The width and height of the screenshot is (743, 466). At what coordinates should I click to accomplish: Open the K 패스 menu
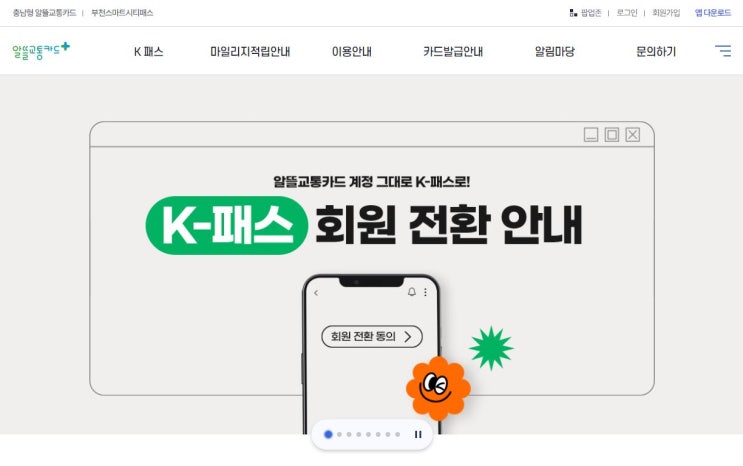coord(148,51)
